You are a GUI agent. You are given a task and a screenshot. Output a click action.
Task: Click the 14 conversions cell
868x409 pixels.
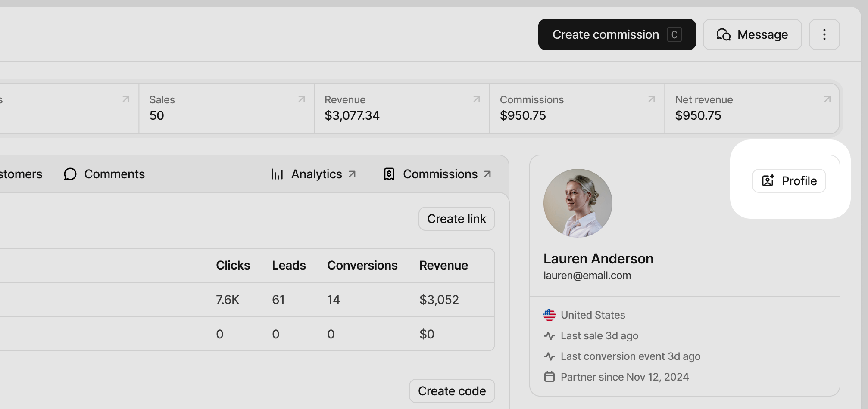pos(334,300)
